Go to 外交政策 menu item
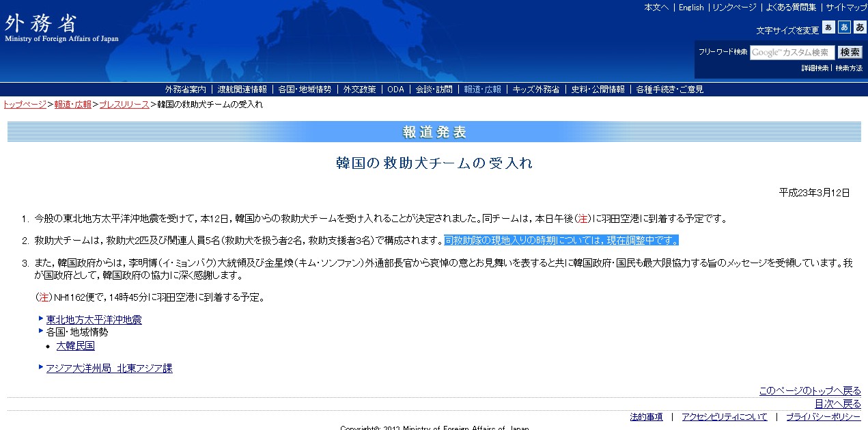The image size is (868, 430). [x=359, y=90]
